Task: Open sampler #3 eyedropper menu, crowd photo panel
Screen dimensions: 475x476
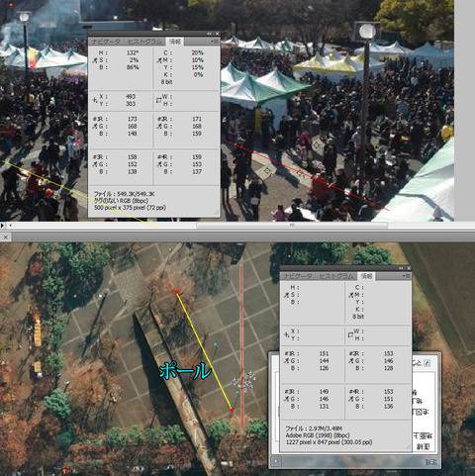Action: [94, 164]
